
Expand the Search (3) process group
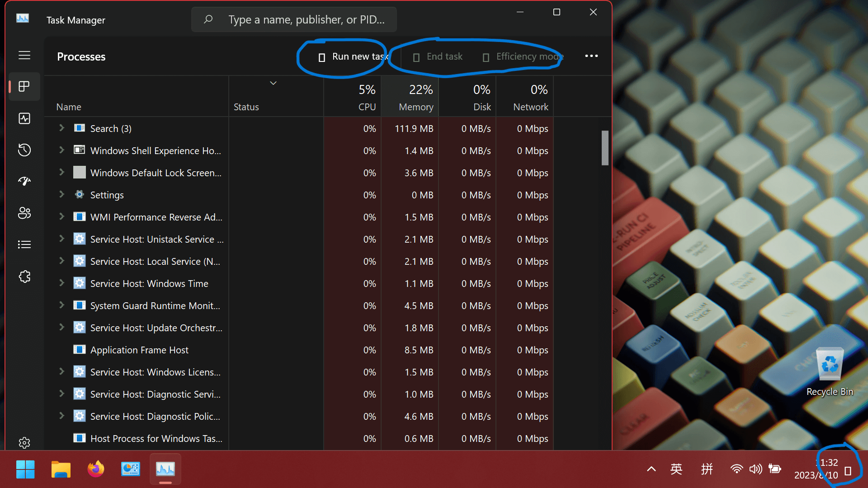[x=62, y=128]
